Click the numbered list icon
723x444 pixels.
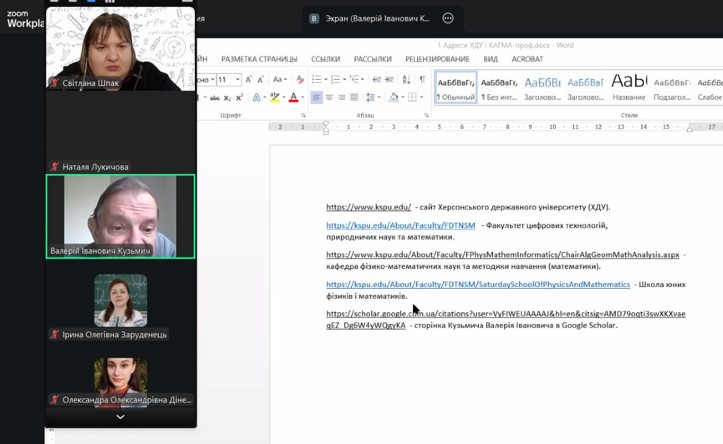[x=335, y=79]
